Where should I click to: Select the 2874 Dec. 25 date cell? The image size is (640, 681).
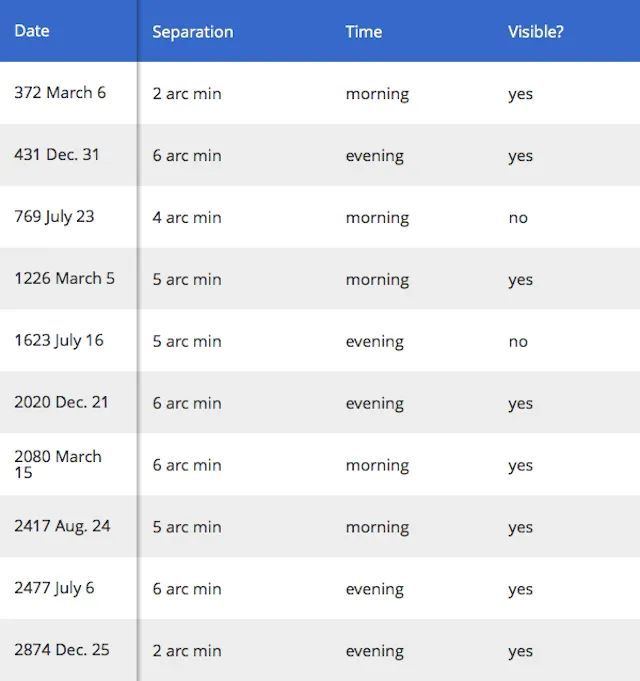click(x=62, y=651)
